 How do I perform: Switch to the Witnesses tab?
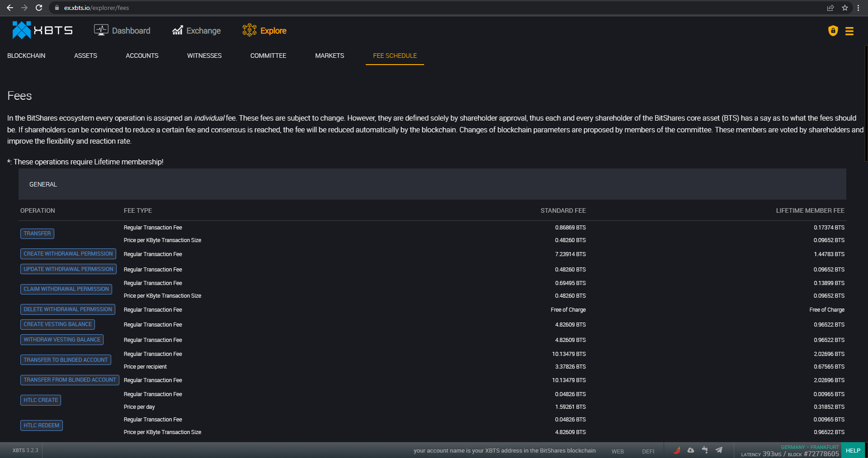click(204, 56)
